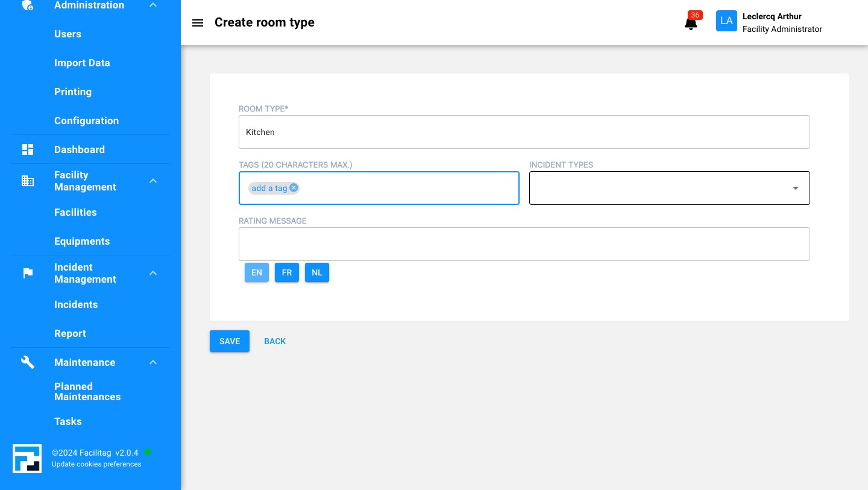
Task: Click the Incident Management flag icon
Action: 28,273
